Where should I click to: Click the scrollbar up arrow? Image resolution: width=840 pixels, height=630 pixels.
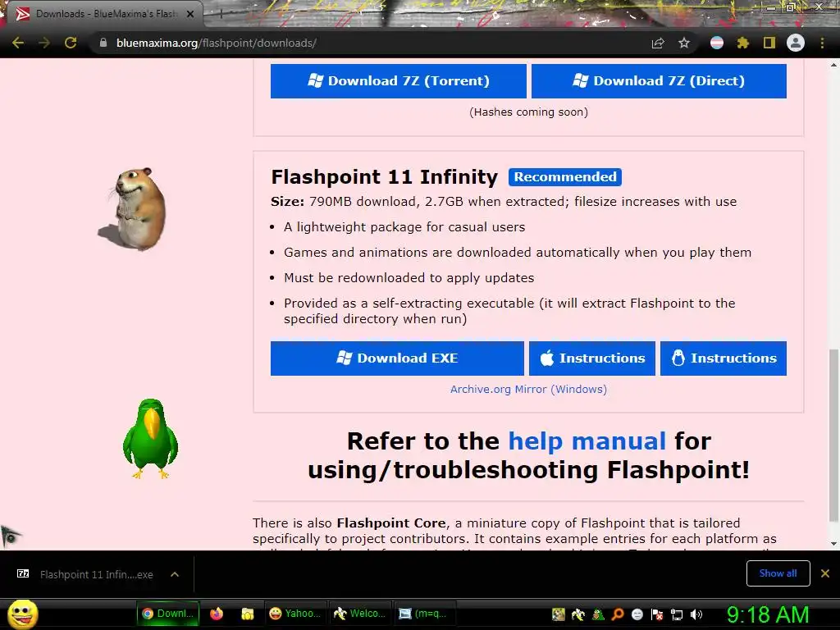833,65
